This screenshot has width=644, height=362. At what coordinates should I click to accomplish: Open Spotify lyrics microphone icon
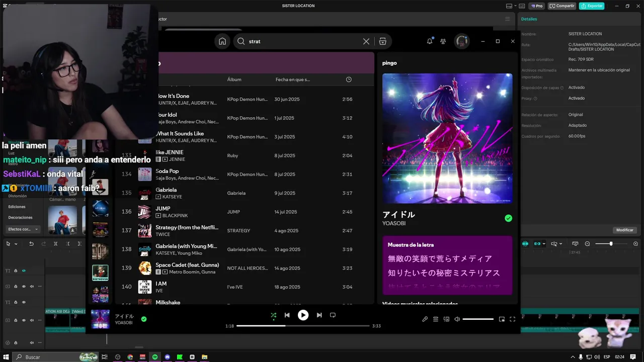coord(425,319)
